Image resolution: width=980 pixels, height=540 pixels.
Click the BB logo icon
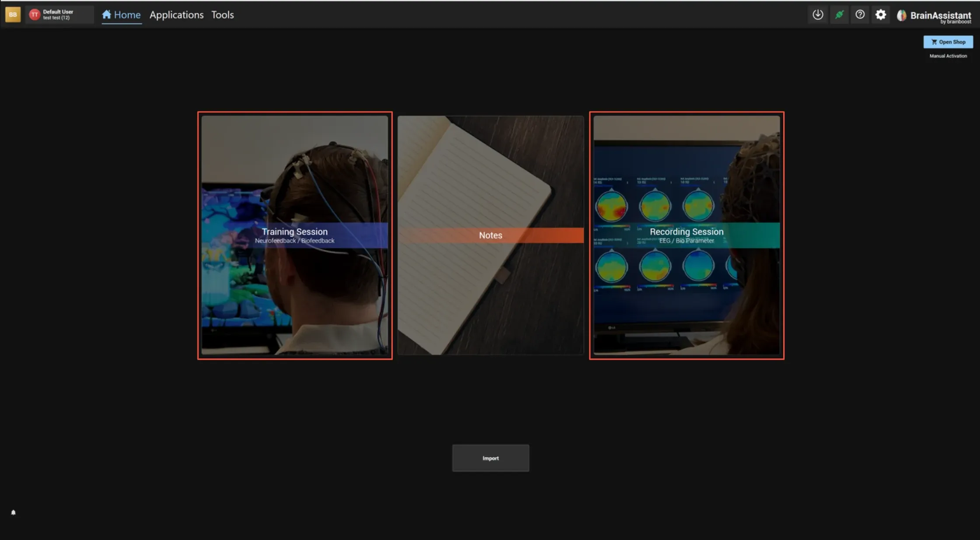click(x=13, y=15)
